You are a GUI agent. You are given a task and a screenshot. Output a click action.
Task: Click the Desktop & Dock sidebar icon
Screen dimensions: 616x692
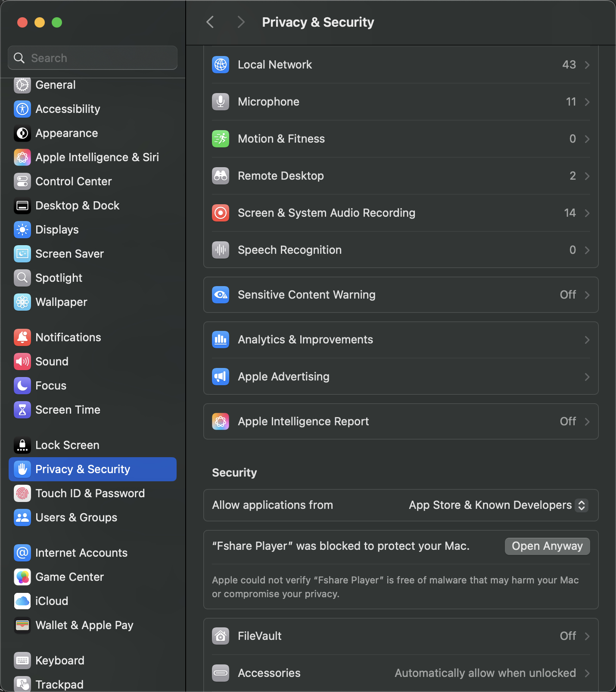point(22,206)
